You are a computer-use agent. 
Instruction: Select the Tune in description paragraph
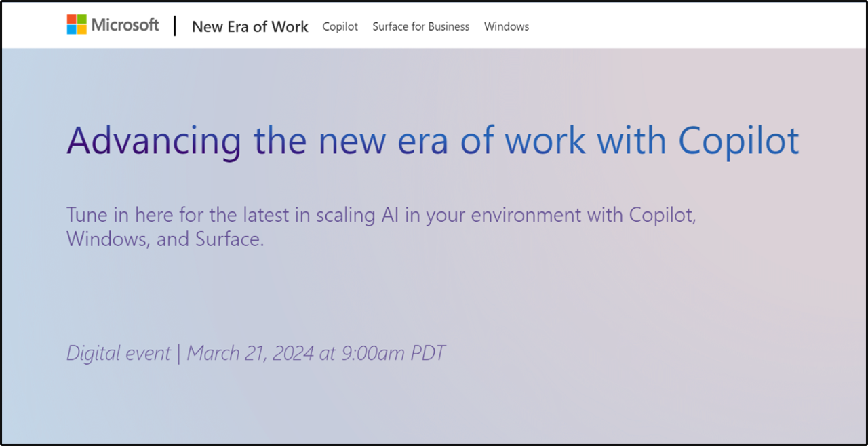pos(381,226)
